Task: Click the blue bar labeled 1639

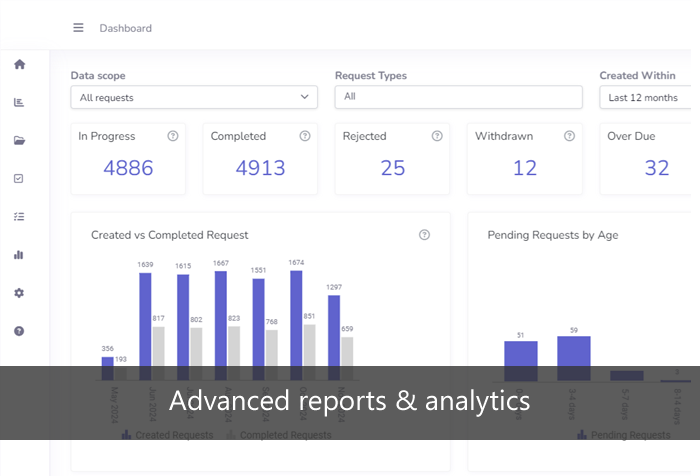Action: tap(145, 326)
